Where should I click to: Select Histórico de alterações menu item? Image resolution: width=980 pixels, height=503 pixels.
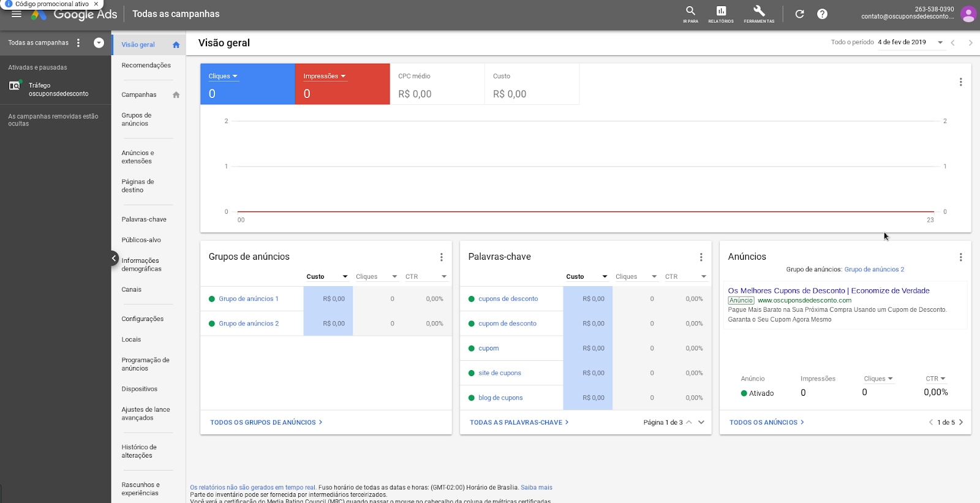pyautogui.click(x=139, y=452)
